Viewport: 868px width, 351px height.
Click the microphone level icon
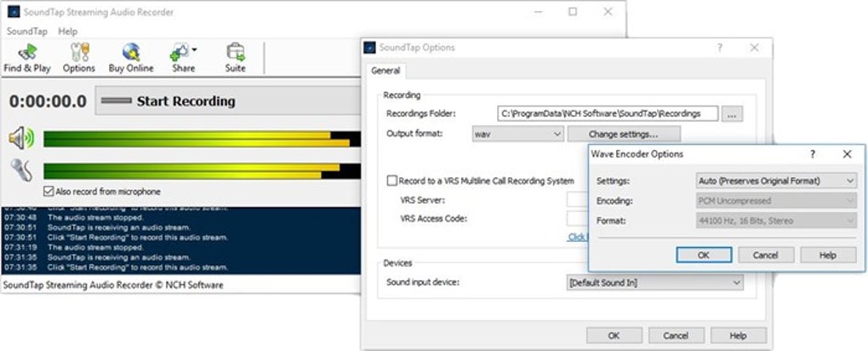(x=21, y=170)
